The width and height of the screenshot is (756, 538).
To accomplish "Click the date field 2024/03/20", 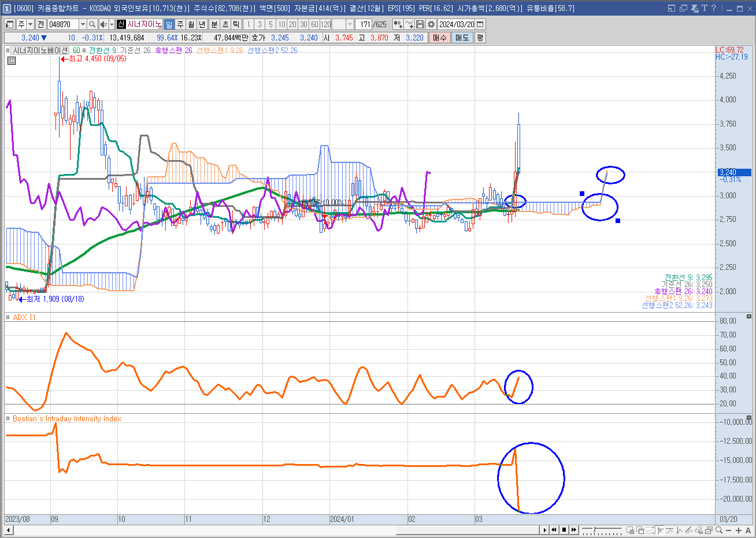I will coord(457,24).
